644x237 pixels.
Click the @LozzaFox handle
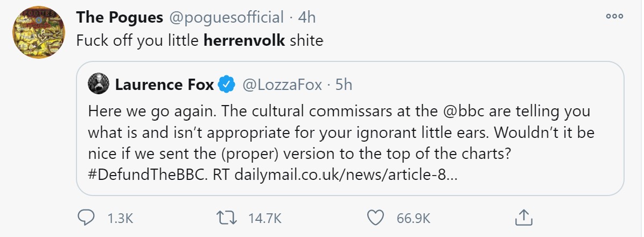pyautogui.click(x=283, y=84)
